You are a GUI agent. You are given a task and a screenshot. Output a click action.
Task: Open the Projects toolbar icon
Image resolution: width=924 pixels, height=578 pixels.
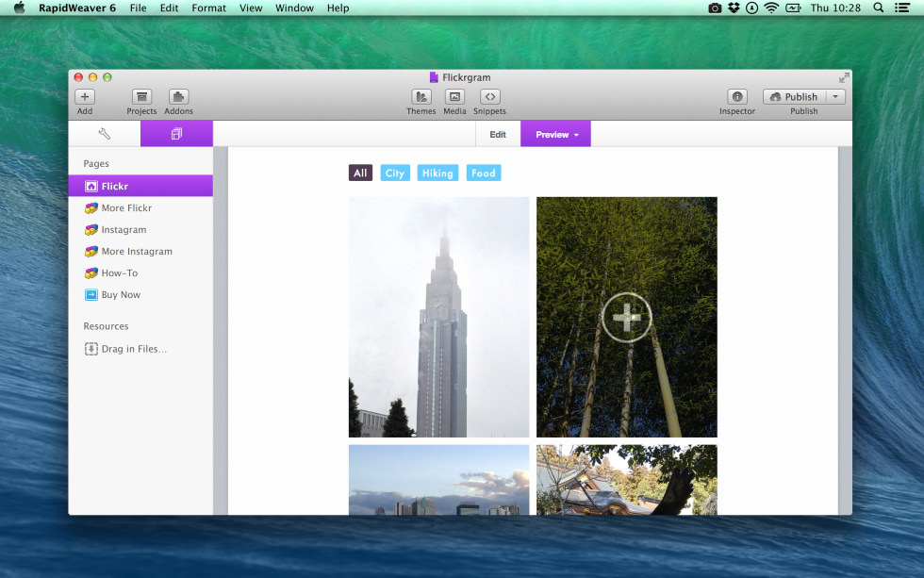coord(141,96)
